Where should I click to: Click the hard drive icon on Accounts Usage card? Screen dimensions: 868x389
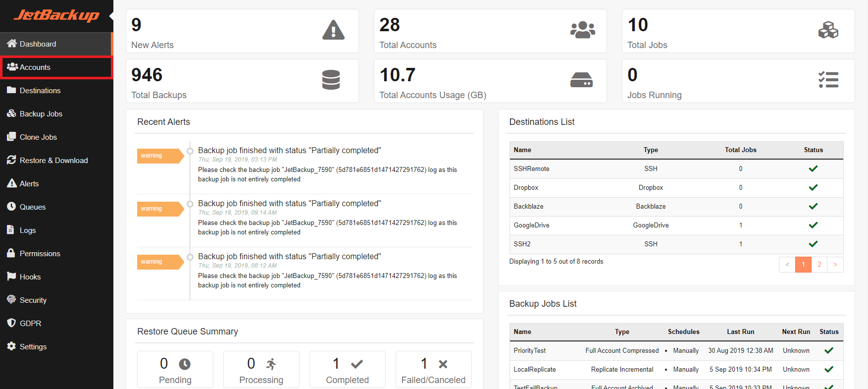click(x=581, y=80)
